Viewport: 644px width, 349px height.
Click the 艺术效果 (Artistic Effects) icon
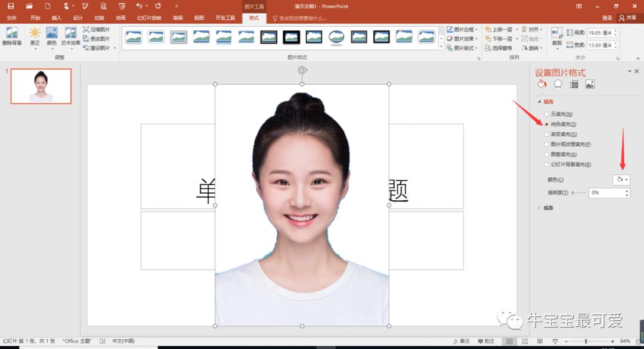(70, 33)
